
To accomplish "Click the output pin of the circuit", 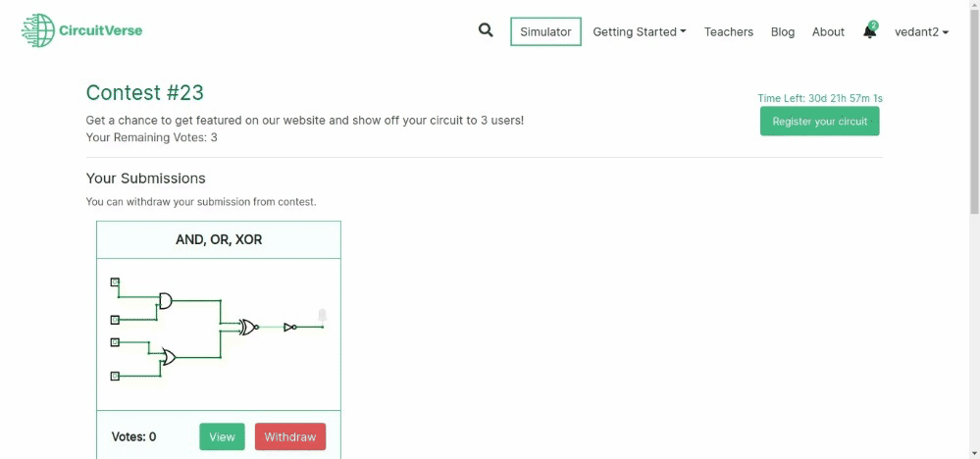I will tap(322, 316).
